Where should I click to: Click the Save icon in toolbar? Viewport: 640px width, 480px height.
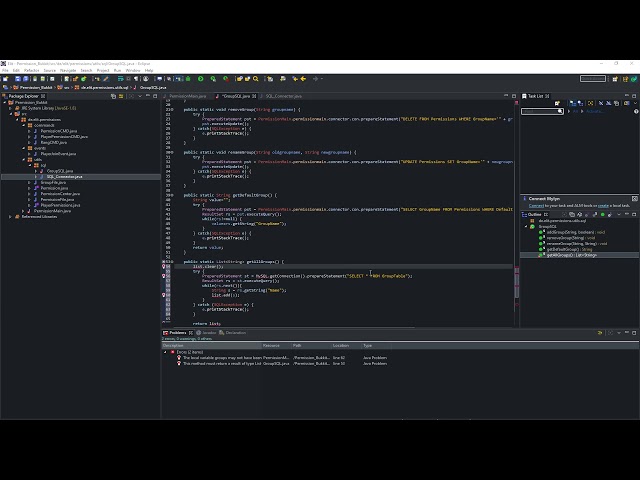pos(18,79)
